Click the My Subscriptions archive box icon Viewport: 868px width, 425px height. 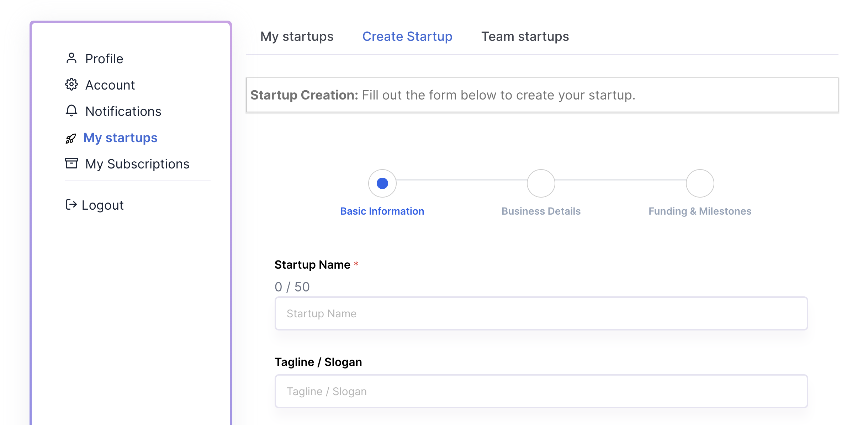click(72, 163)
